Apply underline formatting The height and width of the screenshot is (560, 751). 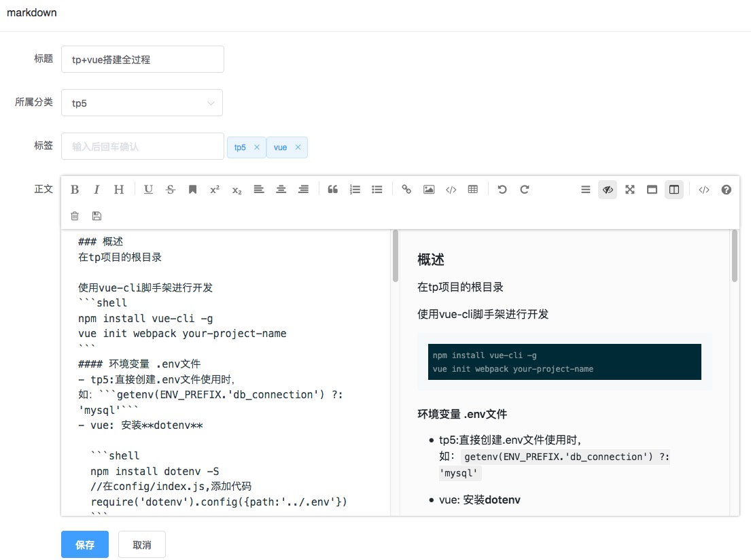click(x=148, y=190)
